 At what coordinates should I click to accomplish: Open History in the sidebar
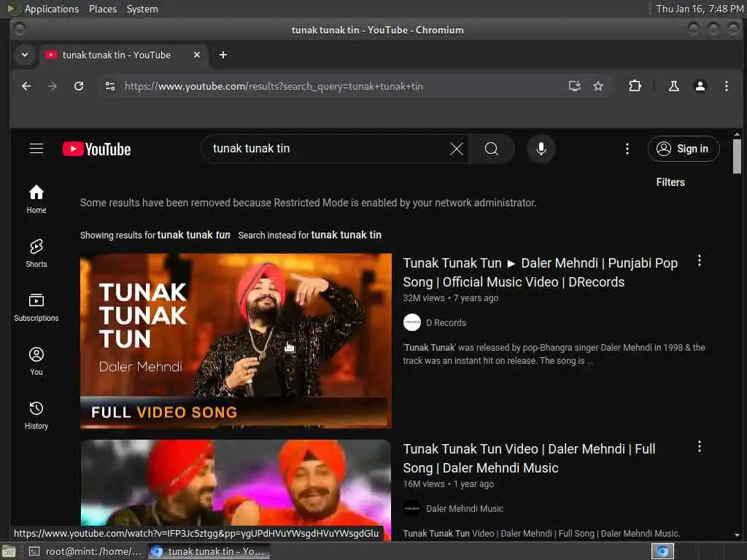pyautogui.click(x=36, y=415)
